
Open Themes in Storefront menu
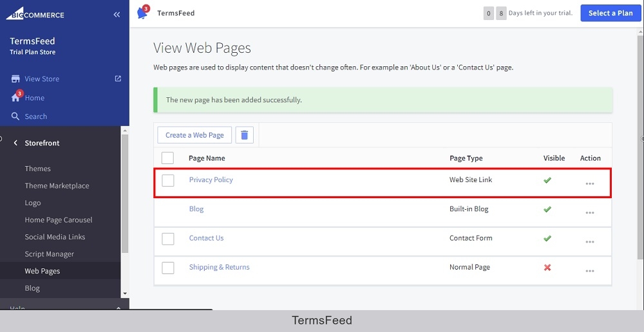(38, 169)
